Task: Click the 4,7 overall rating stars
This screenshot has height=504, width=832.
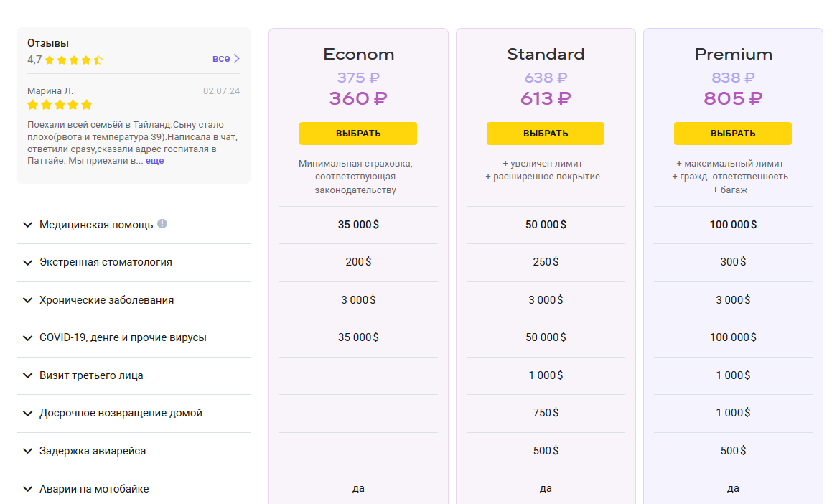Action: click(74, 60)
